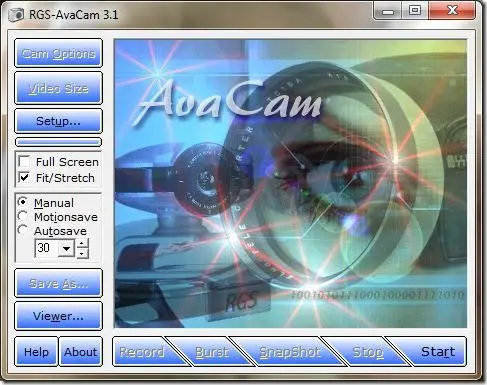Show the About dialog
Screen dimensions: 487x385
(x=81, y=352)
